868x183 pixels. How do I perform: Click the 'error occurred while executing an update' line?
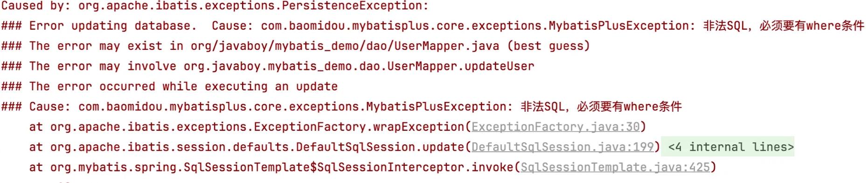[183, 87]
